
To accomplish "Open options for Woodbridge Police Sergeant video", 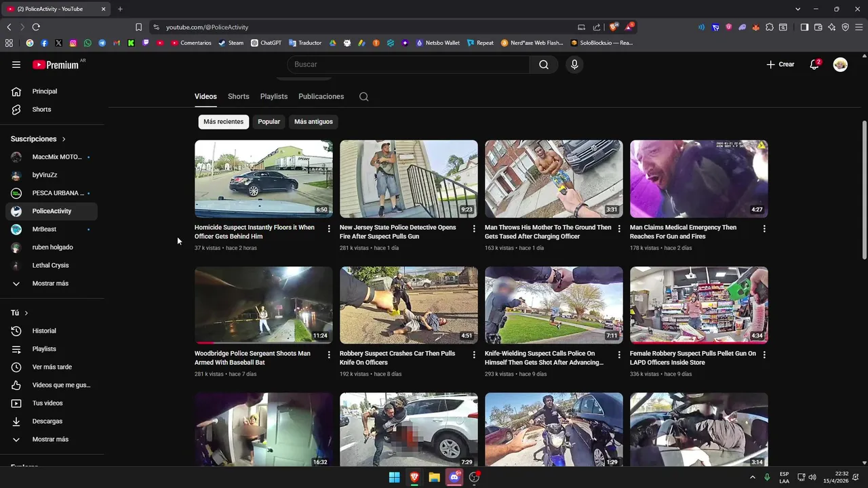I will point(329,354).
